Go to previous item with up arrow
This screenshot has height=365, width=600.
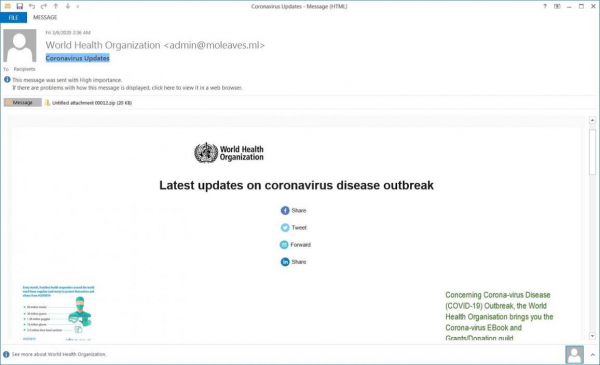(56, 6)
